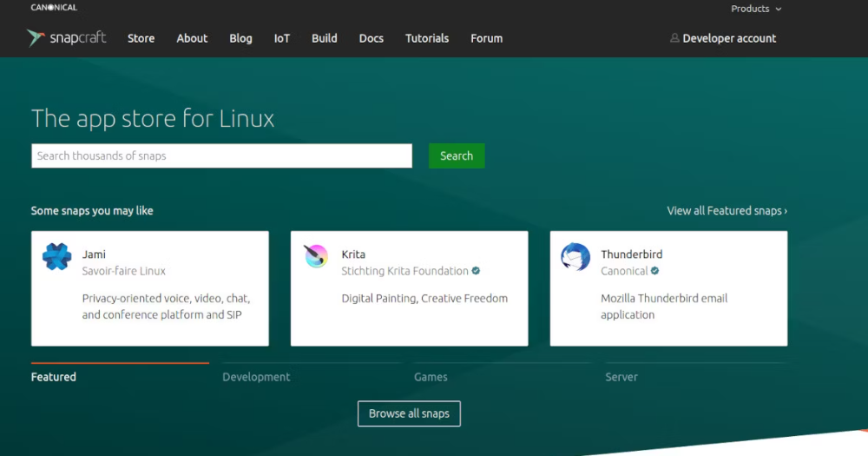Open the Tutorials page
This screenshot has height=456, width=868.
(x=427, y=38)
